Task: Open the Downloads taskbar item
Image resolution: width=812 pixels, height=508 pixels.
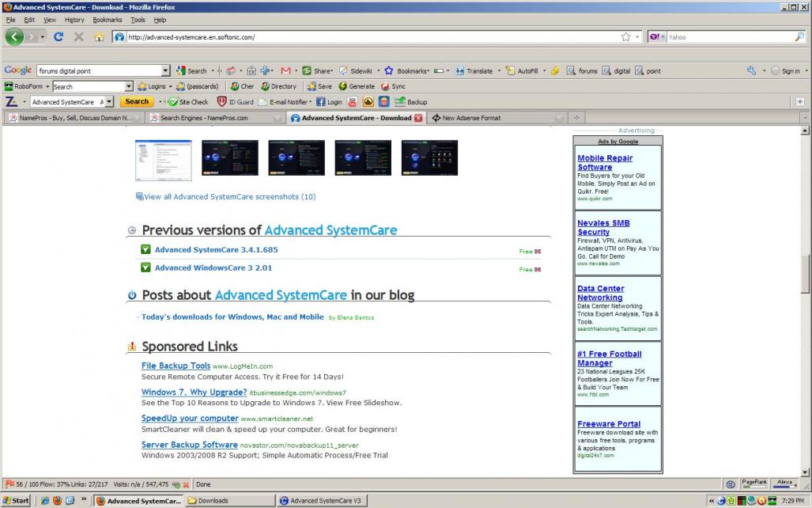Action: (230, 500)
